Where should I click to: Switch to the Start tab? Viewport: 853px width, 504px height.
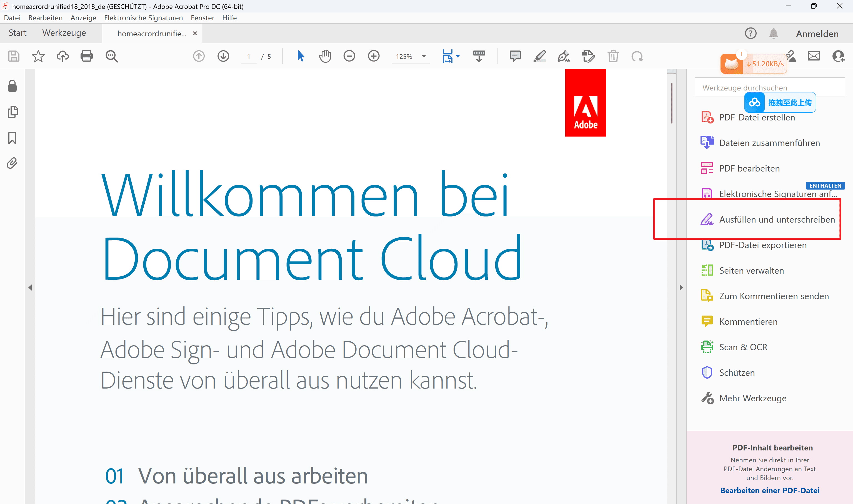point(17,33)
